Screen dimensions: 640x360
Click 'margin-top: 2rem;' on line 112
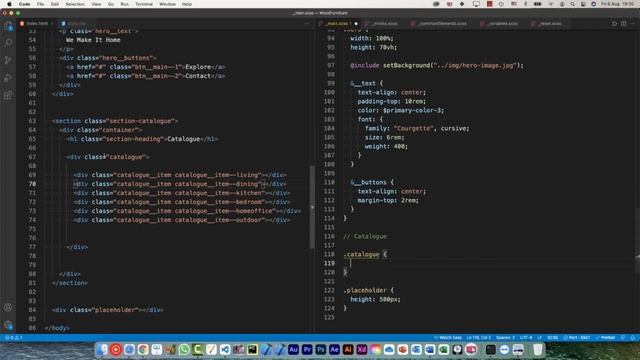pyautogui.click(x=388, y=200)
